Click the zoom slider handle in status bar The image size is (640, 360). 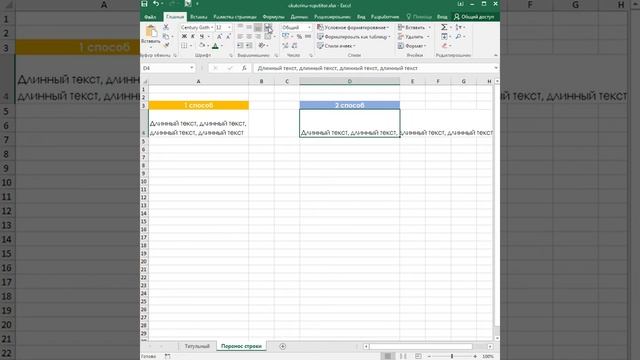[x=452, y=356]
